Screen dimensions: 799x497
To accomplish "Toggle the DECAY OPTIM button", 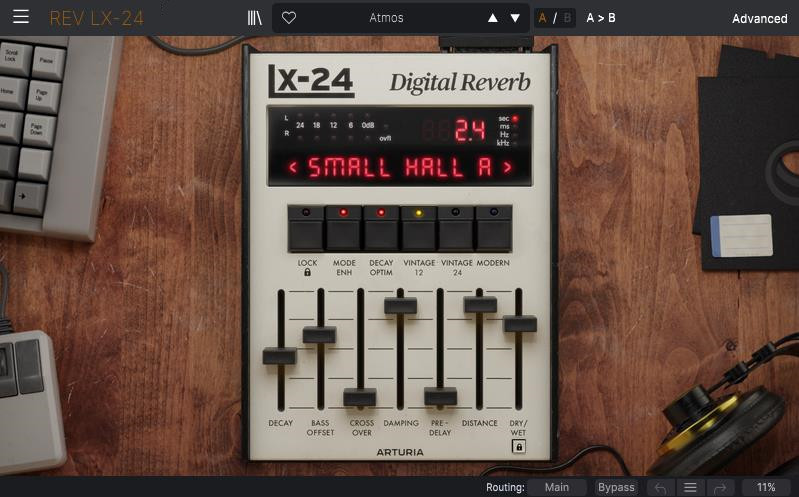I will pos(381,228).
